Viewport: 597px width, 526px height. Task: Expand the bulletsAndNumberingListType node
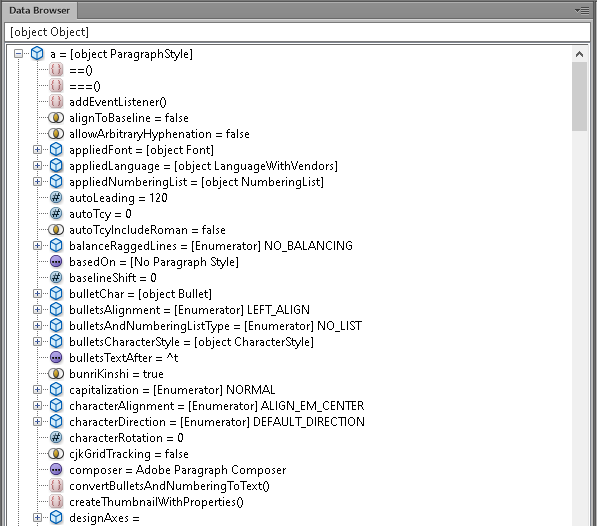tap(37, 325)
